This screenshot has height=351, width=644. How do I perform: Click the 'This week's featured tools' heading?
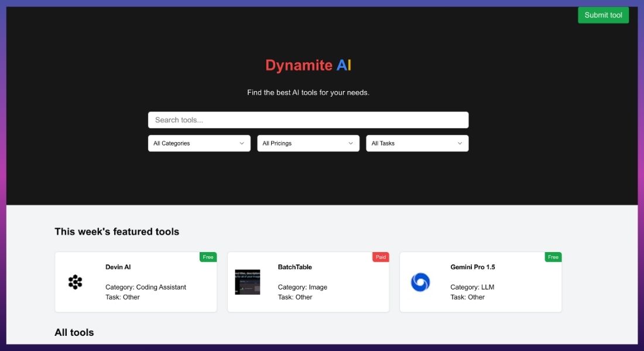(117, 231)
